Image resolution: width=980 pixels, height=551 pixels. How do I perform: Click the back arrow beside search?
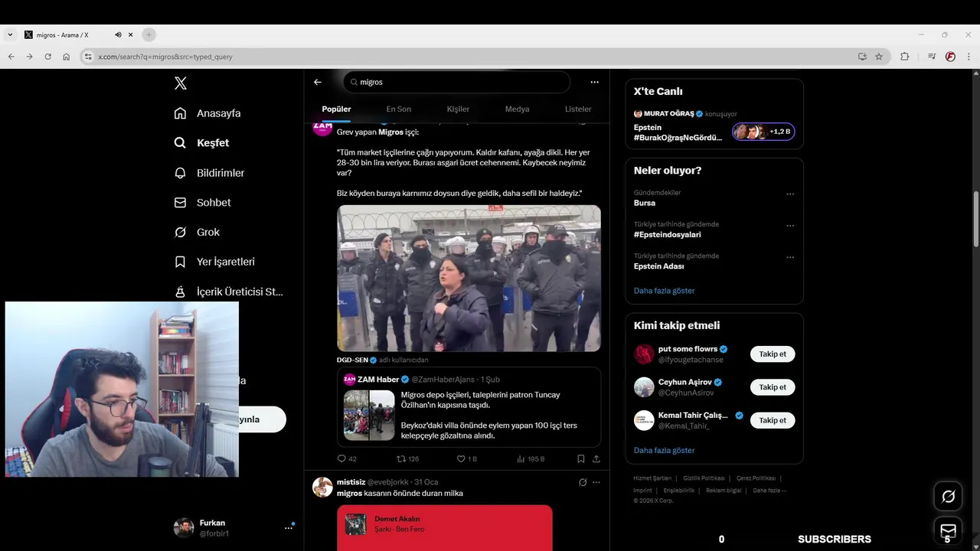tap(318, 82)
